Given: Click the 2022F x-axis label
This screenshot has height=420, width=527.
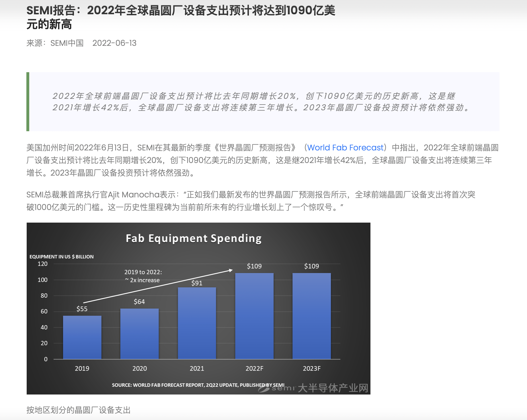Looking at the screenshot, I should (x=254, y=368).
